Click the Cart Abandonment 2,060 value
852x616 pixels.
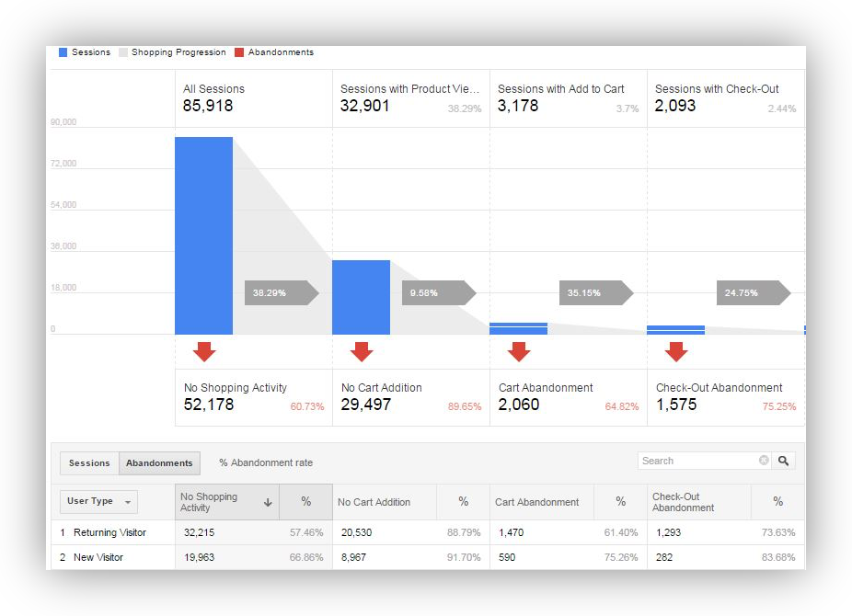[519, 405]
